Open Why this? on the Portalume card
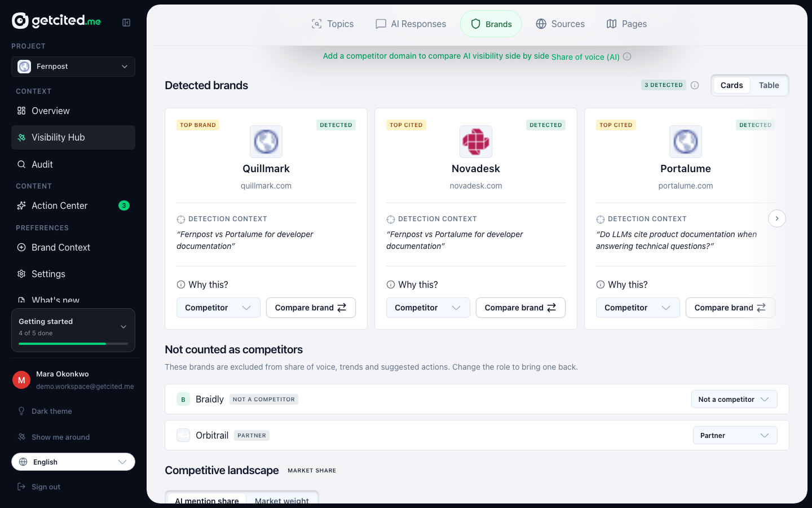This screenshot has height=508, width=812. (x=622, y=284)
